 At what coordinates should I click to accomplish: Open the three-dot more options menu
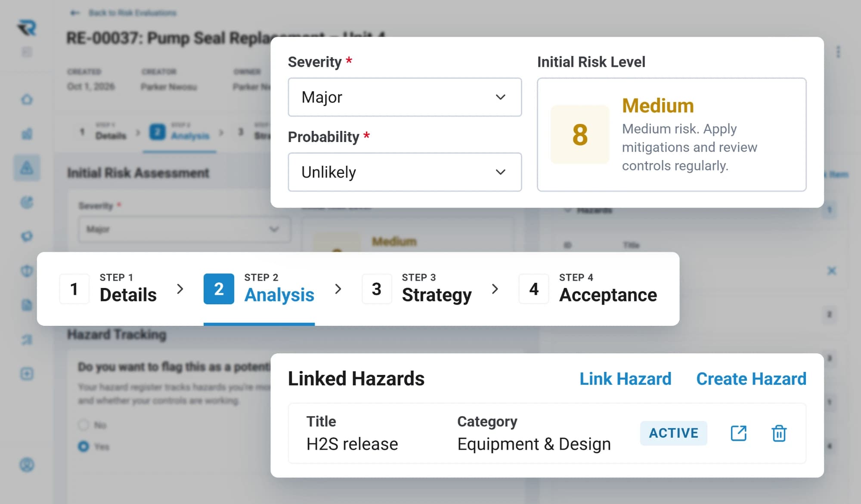(838, 52)
